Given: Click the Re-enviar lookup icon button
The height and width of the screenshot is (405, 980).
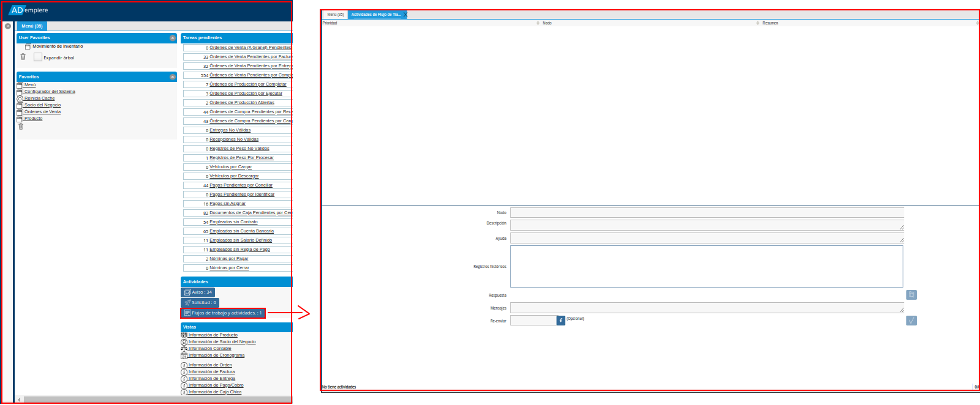Looking at the screenshot, I should coord(560,321).
